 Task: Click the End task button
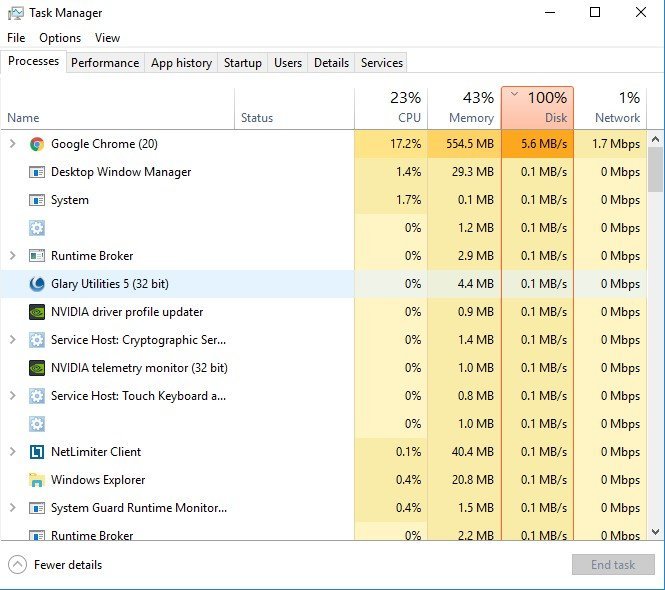point(613,565)
